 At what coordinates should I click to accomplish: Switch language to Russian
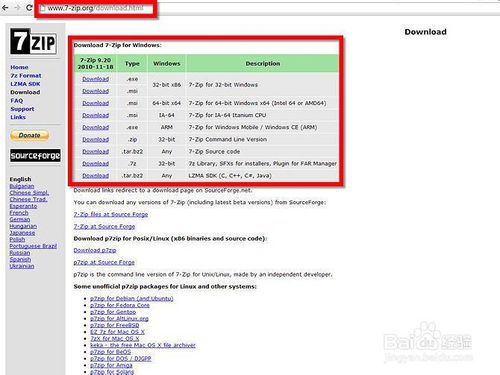coord(20,253)
